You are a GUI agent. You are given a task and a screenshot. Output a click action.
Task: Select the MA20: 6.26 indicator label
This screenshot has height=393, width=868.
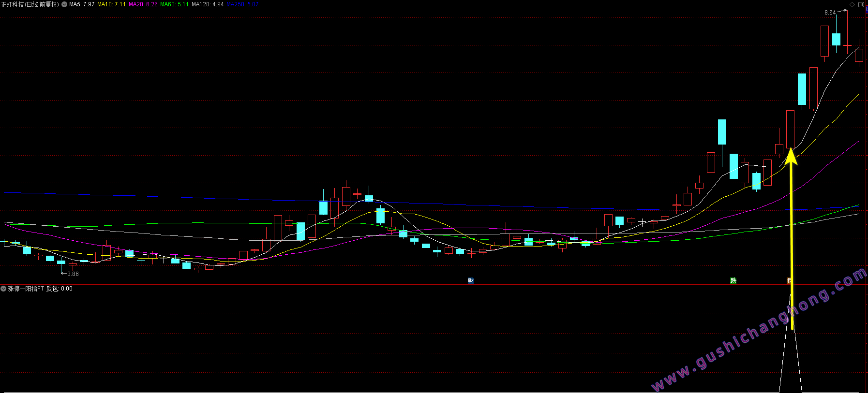point(143,4)
